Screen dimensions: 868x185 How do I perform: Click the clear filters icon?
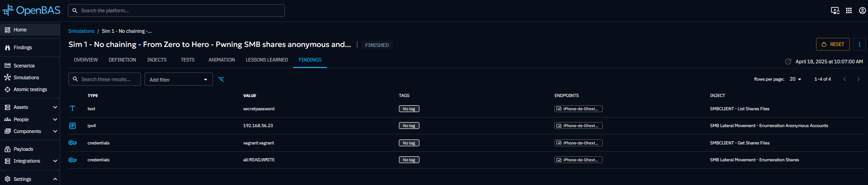tap(221, 79)
